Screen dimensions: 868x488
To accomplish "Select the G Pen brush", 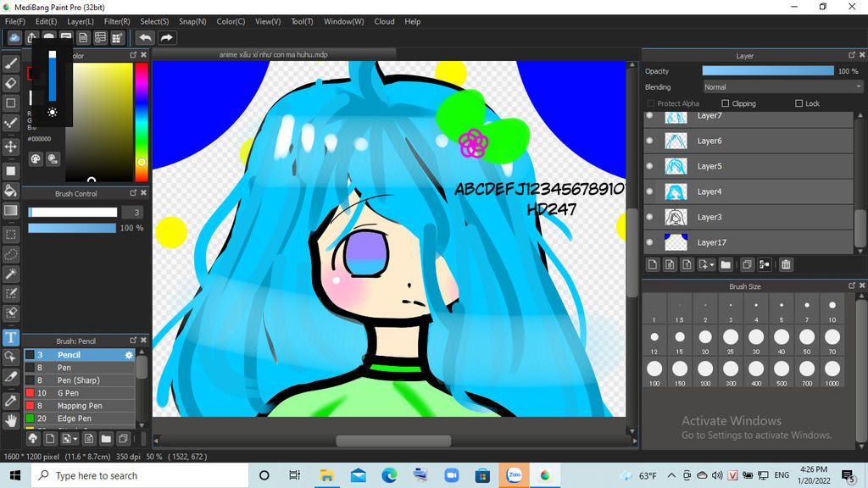I will pos(80,393).
